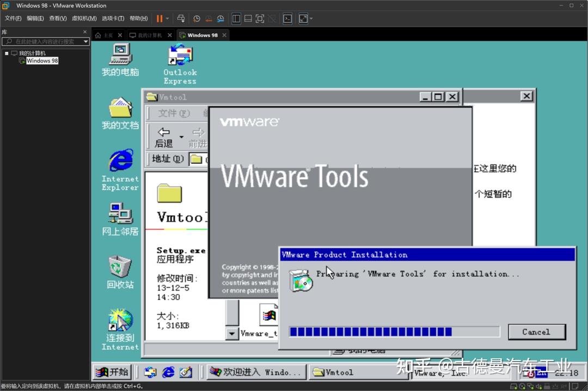Viewport: 588px width, 391px height.
Task: Send Ctrl+Alt+Del to the guest
Action: pos(181,18)
